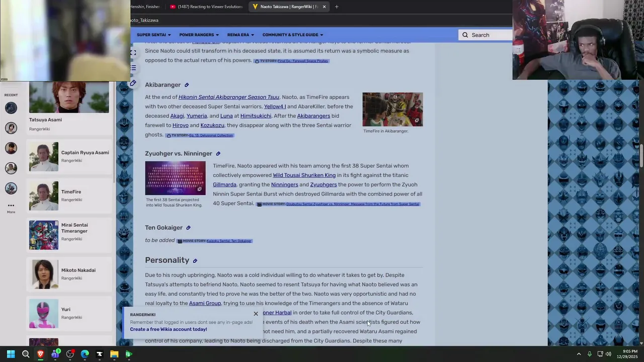Open the Yellow4 I link
The image size is (644, 362).
click(x=275, y=107)
